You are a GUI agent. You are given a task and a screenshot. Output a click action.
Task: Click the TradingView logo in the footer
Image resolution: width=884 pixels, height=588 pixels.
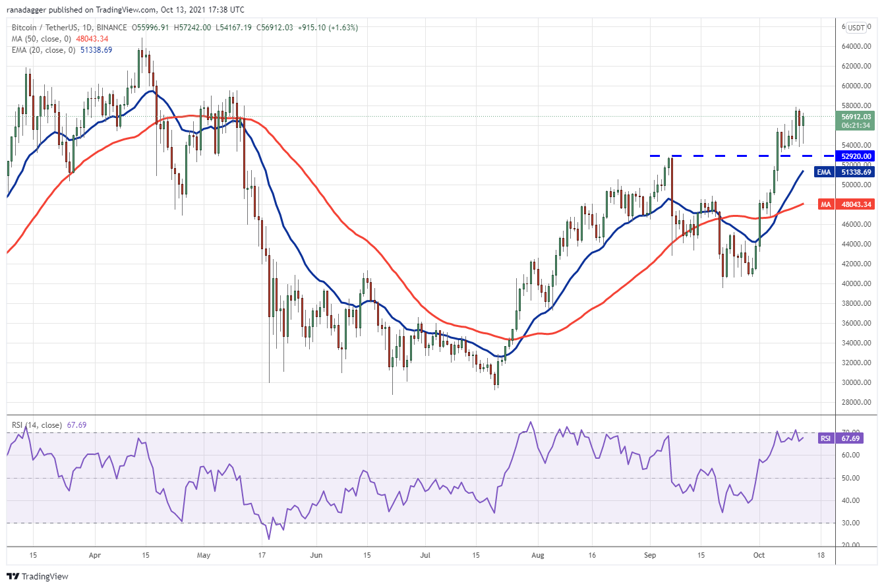pos(38,576)
